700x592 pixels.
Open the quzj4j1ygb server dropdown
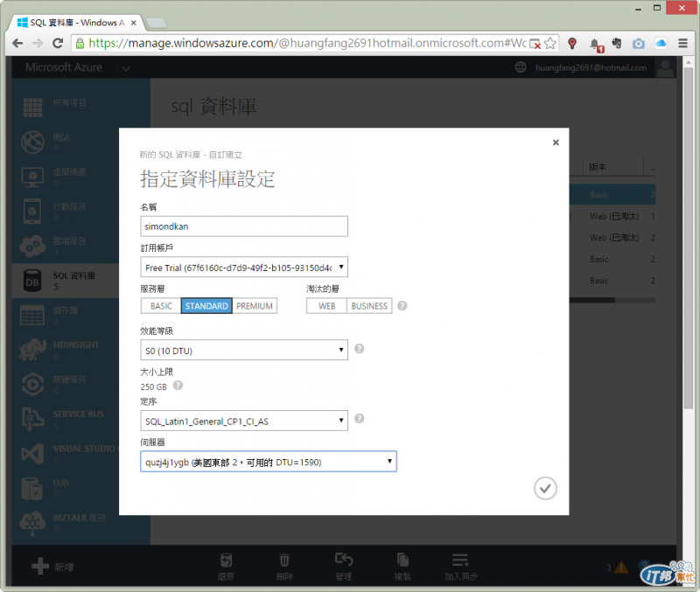pyautogui.click(x=269, y=462)
